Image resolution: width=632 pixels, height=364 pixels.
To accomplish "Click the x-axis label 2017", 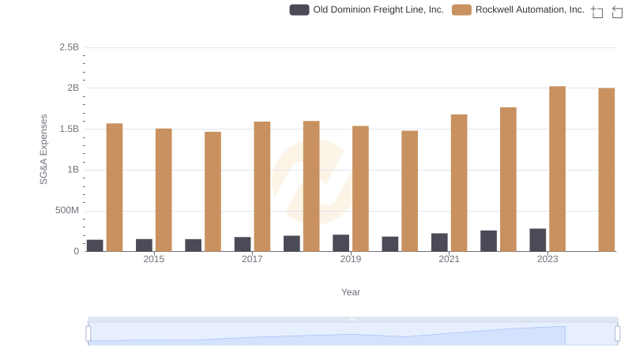I will [x=252, y=259].
